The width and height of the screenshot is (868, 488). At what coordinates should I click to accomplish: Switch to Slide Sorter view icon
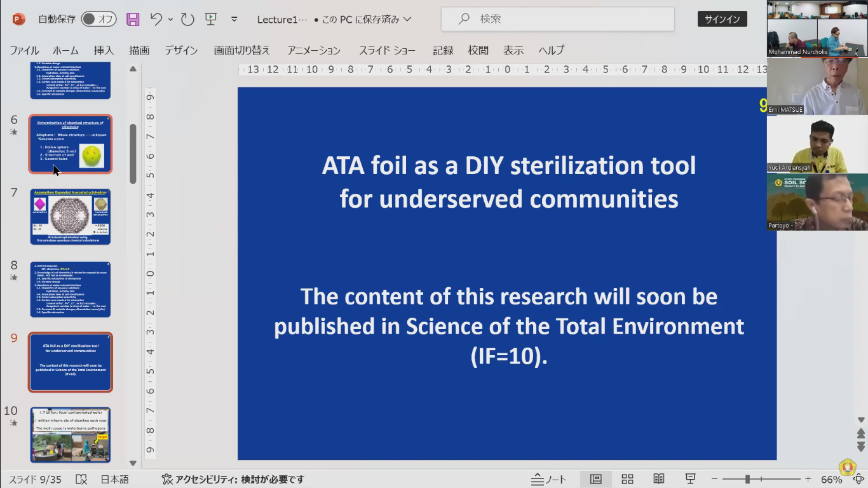[x=627, y=479]
